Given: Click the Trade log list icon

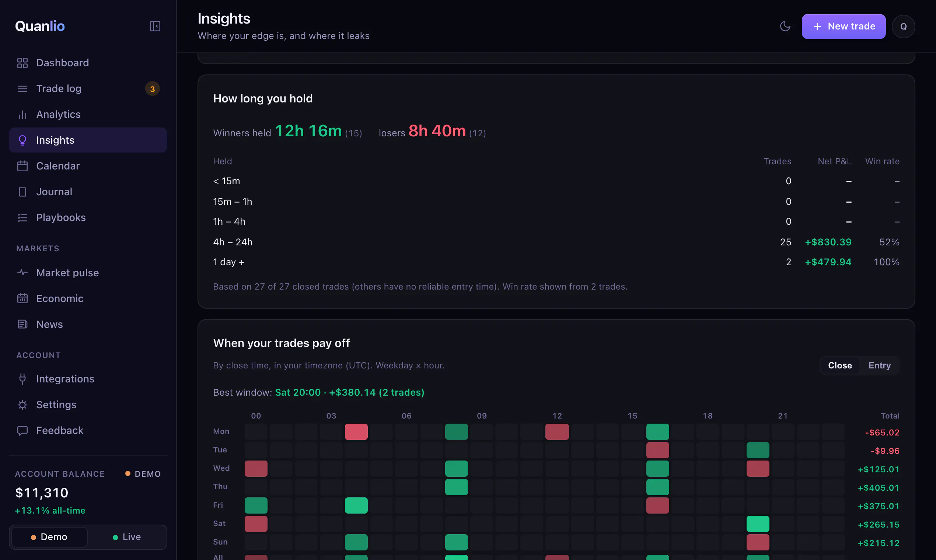Looking at the screenshot, I should [x=22, y=89].
